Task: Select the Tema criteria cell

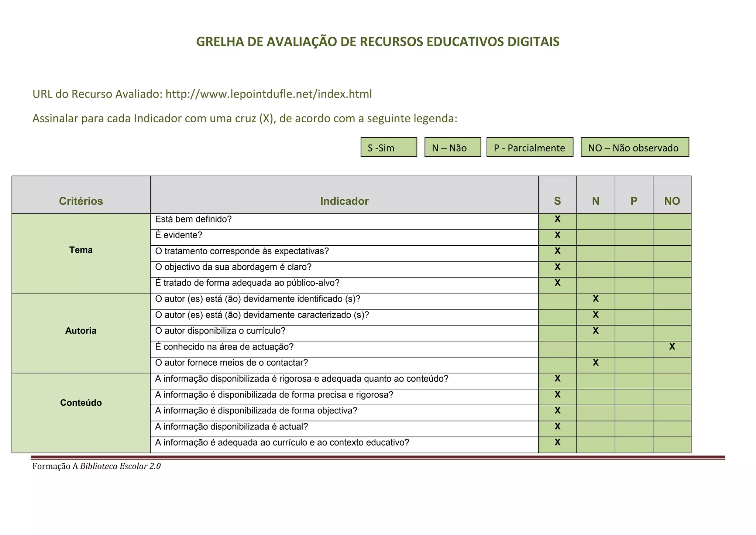Action: [x=81, y=250]
